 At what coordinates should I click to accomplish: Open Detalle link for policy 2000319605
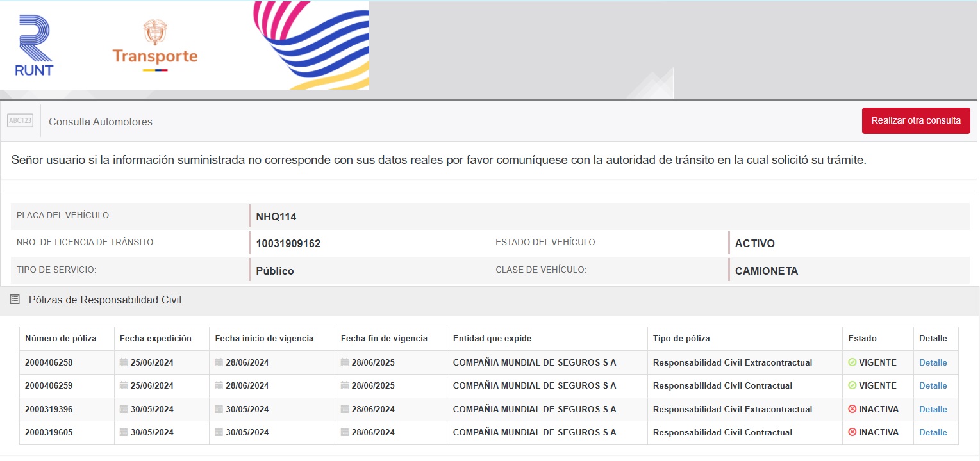click(x=933, y=432)
